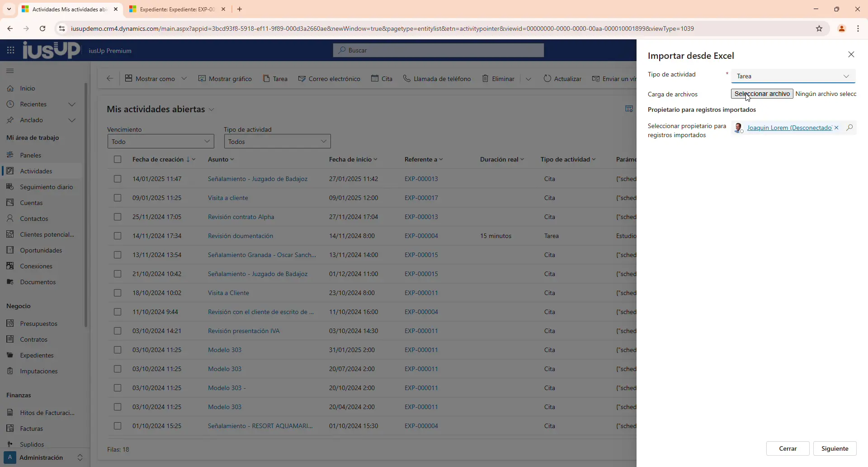Open the owner lookup search icon
This screenshot has height=467, width=868.
pyautogui.click(x=849, y=128)
